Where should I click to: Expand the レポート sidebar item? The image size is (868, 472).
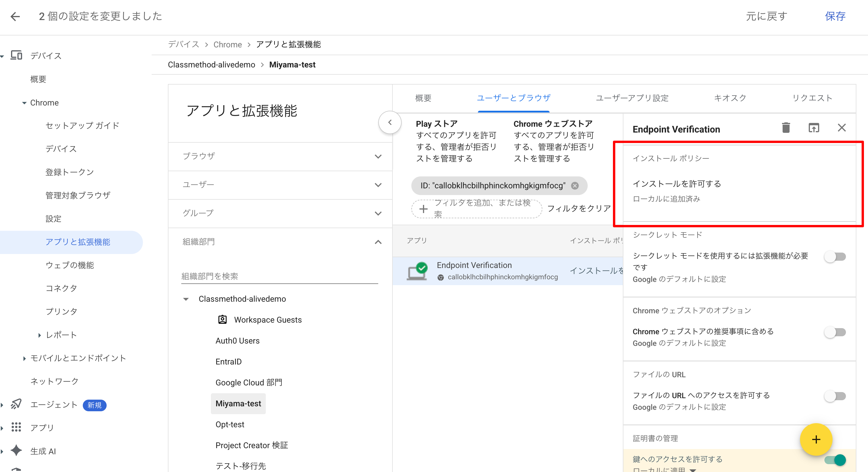pyautogui.click(x=40, y=335)
